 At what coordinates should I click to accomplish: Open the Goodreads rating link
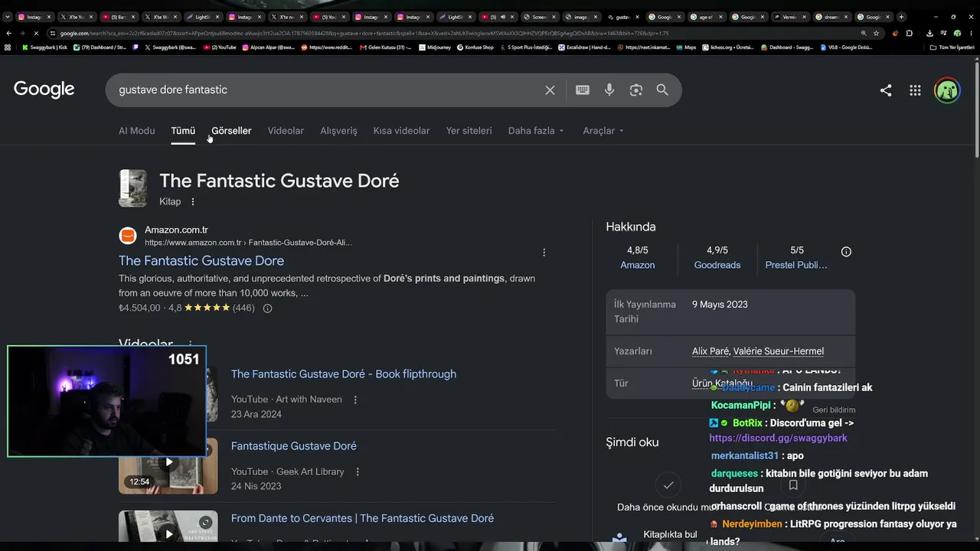[x=717, y=265]
